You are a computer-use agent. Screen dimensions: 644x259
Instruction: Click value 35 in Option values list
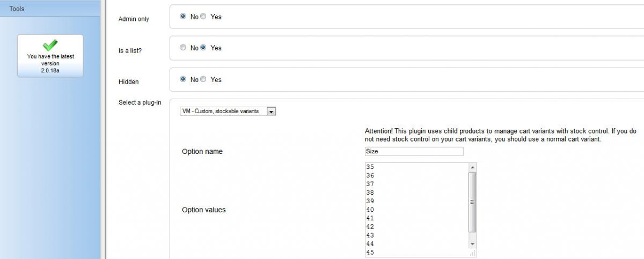(370, 167)
